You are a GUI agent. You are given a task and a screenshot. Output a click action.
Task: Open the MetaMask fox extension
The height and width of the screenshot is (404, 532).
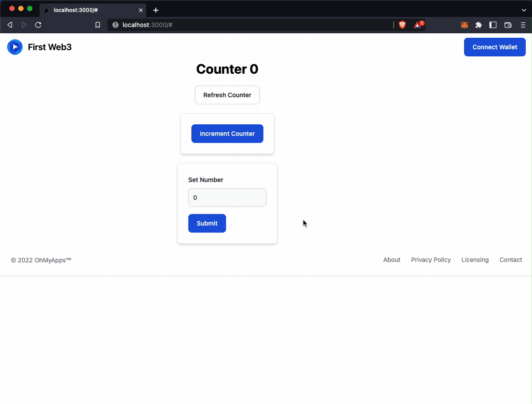click(465, 25)
